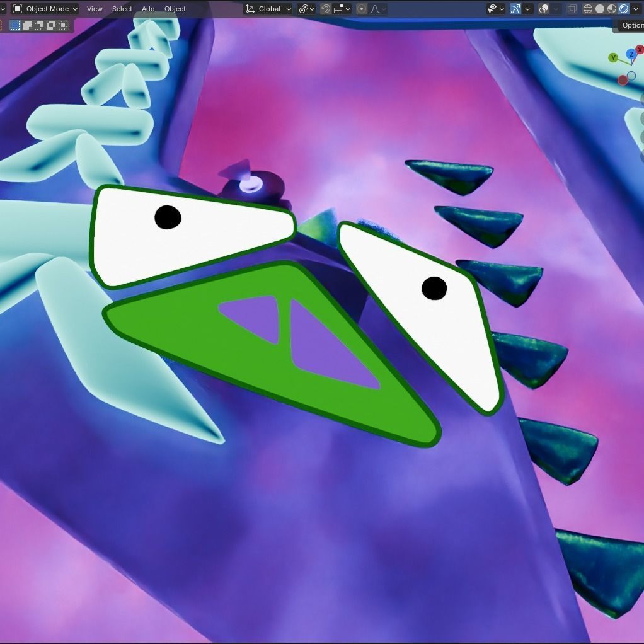
Task: Expand the overlays options dropdown arrow
Action: 556,9
